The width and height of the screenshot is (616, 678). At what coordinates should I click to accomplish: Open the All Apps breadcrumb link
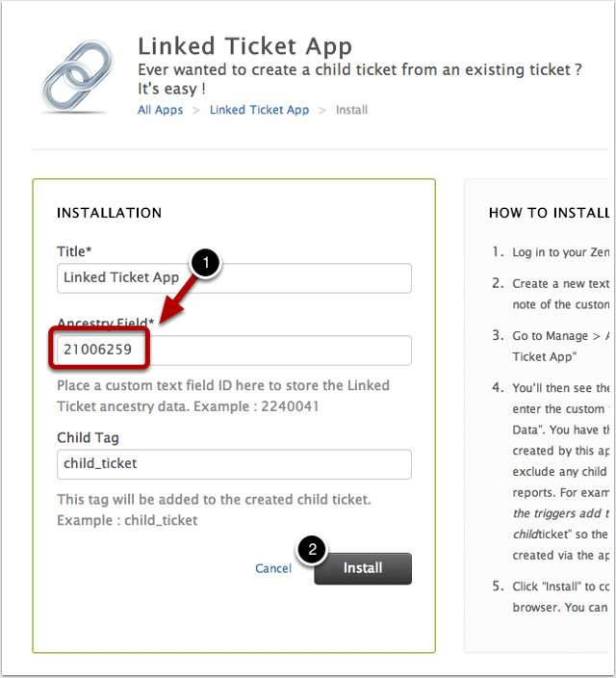pos(160,110)
